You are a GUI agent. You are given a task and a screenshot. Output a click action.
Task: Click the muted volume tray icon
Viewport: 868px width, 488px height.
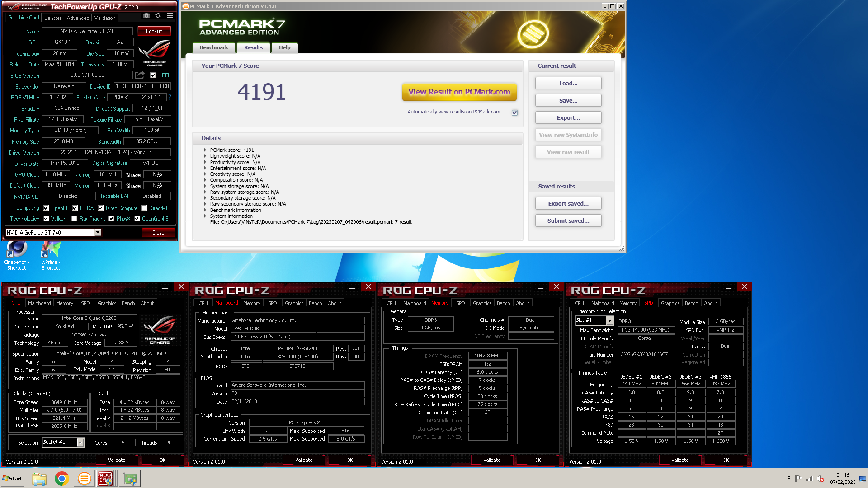[821, 479]
